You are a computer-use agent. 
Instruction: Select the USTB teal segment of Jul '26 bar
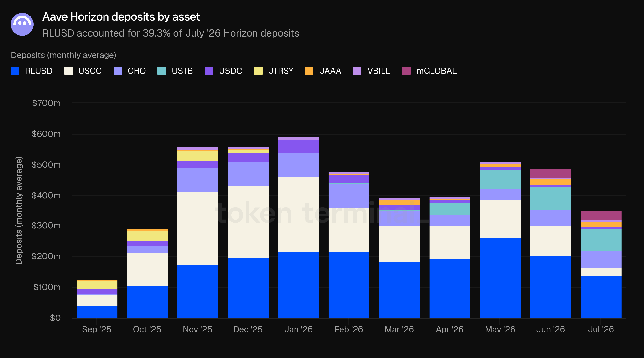tap(601, 240)
